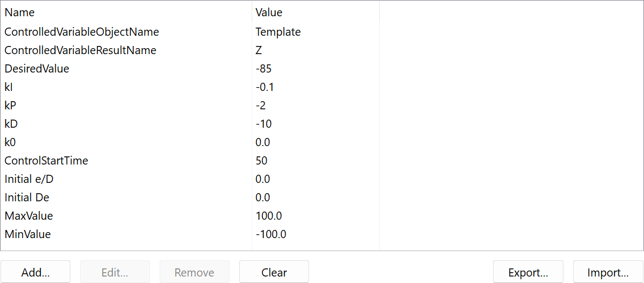The width and height of the screenshot is (644, 283).
Task: Select the Initial De row
Action: (x=27, y=198)
